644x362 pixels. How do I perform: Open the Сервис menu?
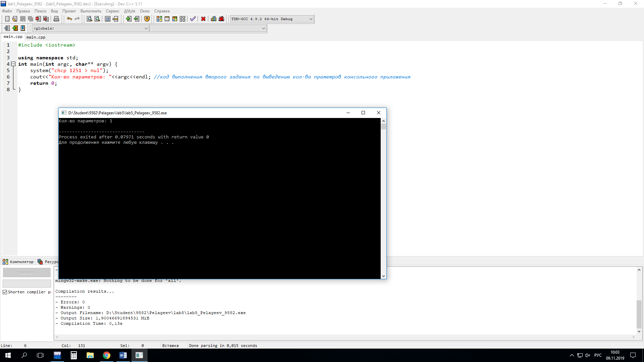(x=113, y=11)
